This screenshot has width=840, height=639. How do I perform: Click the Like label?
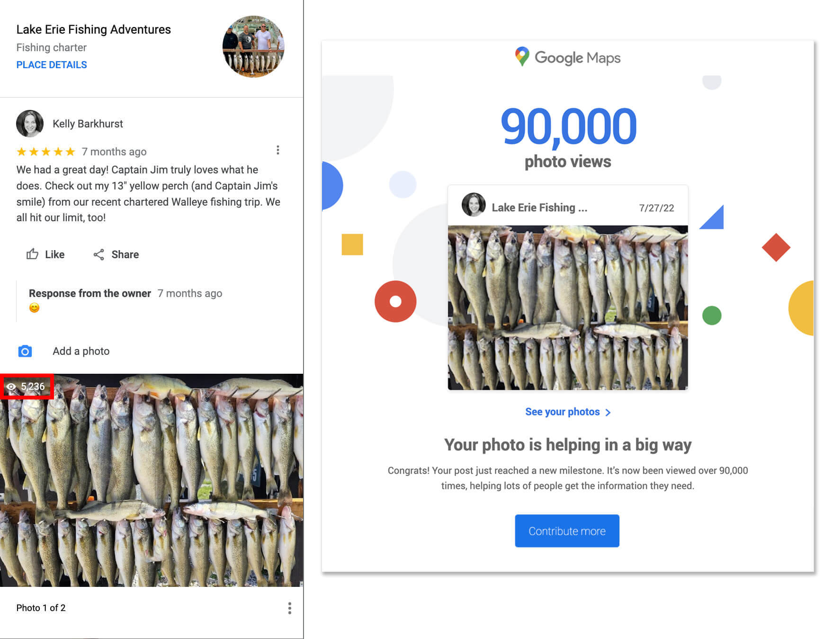pyautogui.click(x=55, y=254)
